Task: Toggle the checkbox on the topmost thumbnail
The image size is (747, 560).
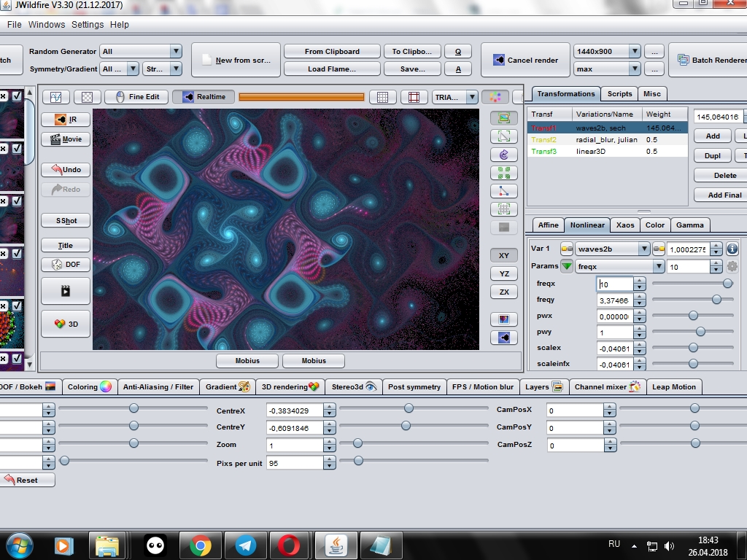Action: coord(17,96)
